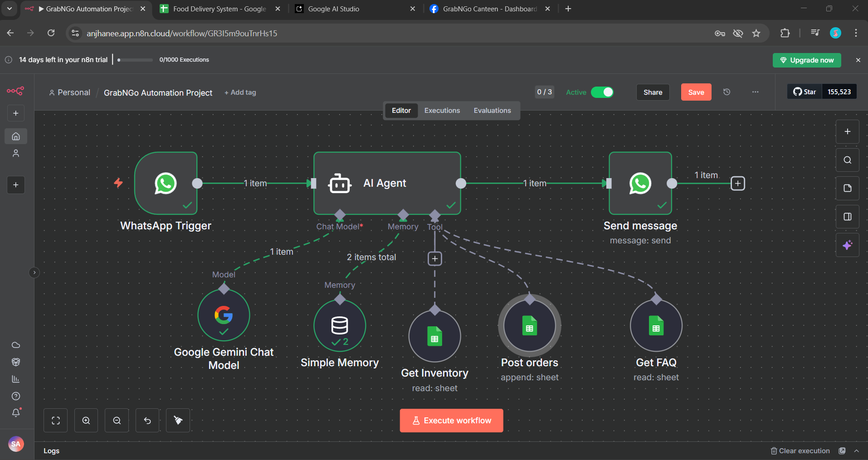Viewport: 868px width, 460px height.
Task: Add a new Tool to the AI Agent
Action: [434, 258]
